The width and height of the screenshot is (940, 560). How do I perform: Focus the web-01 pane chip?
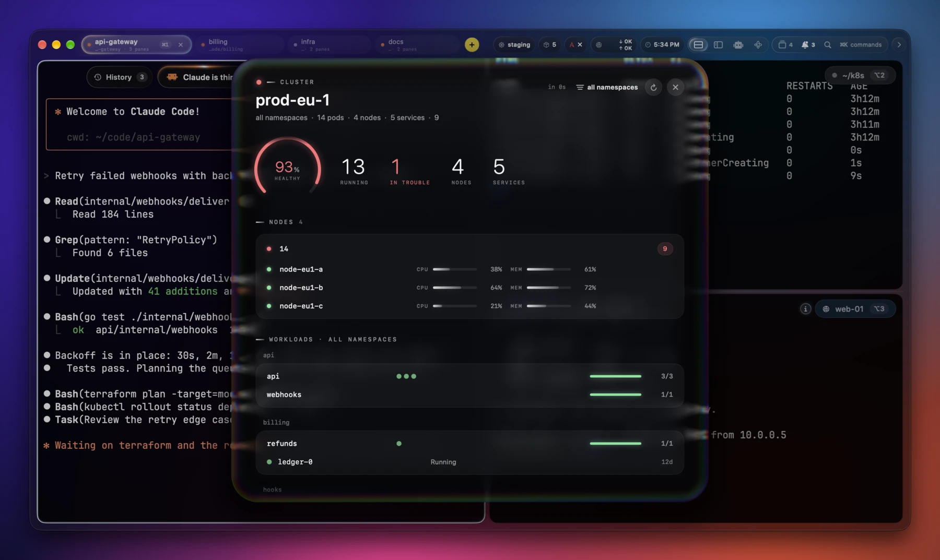(x=855, y=309)
